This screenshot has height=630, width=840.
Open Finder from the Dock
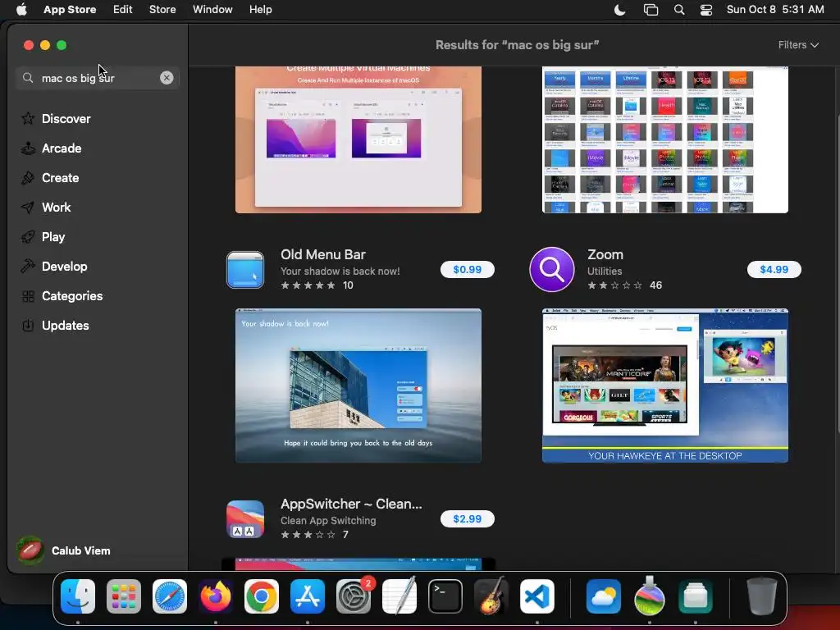click(x=78, y=596)
